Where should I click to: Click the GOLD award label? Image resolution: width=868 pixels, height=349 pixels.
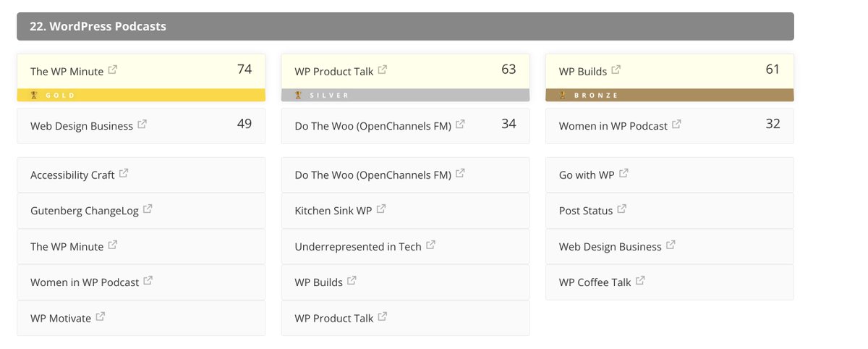(60, 95)
